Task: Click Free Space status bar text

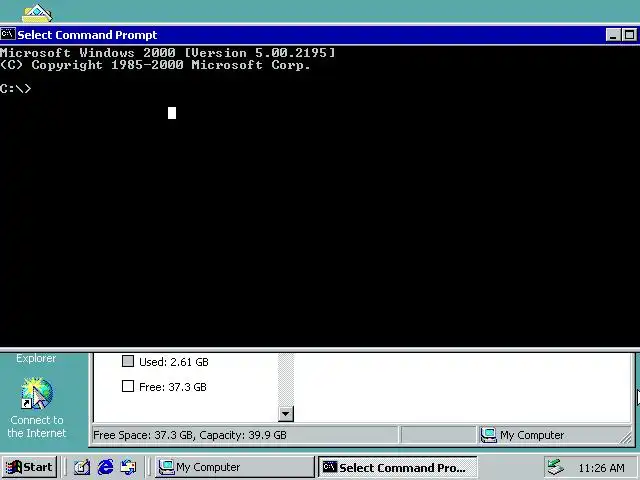Action: point(190,435)
